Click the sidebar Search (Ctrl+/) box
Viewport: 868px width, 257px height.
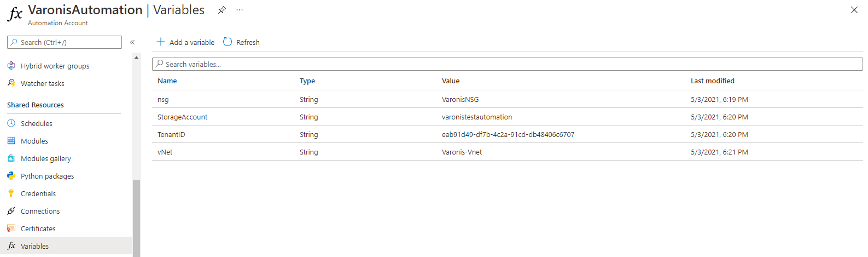point(65,42)
